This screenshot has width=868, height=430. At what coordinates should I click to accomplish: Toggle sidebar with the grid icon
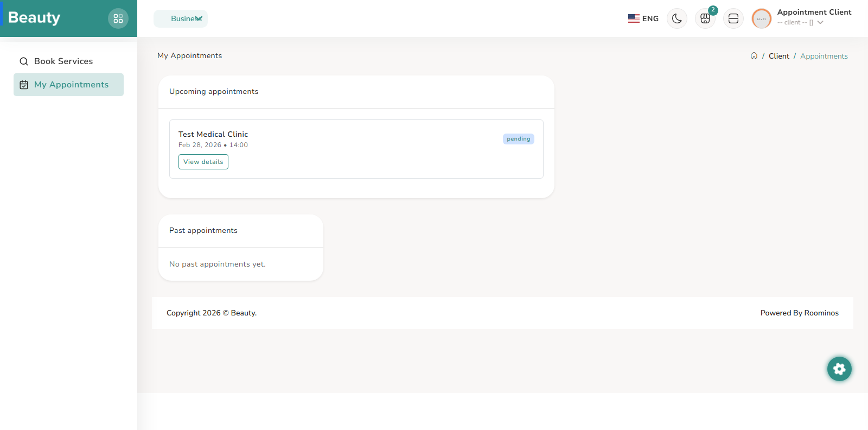[118, 18]
